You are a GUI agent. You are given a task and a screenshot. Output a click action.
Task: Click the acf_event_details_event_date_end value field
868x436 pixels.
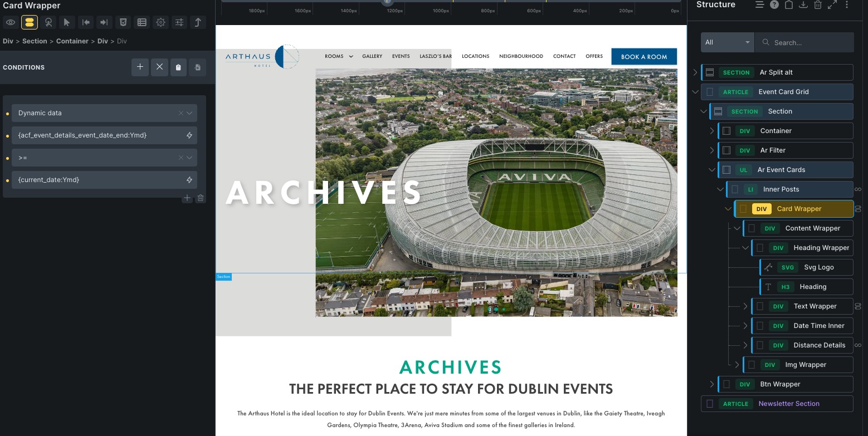coord(104,135)
